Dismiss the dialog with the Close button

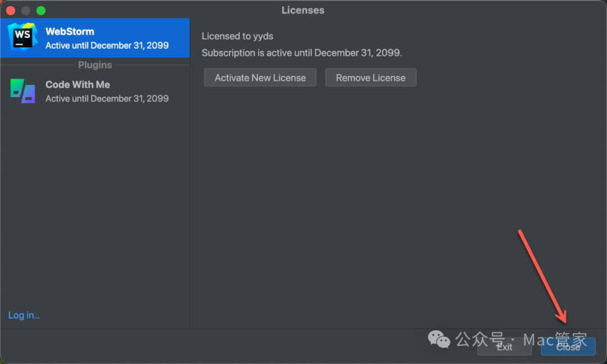[x=568, y=347]
